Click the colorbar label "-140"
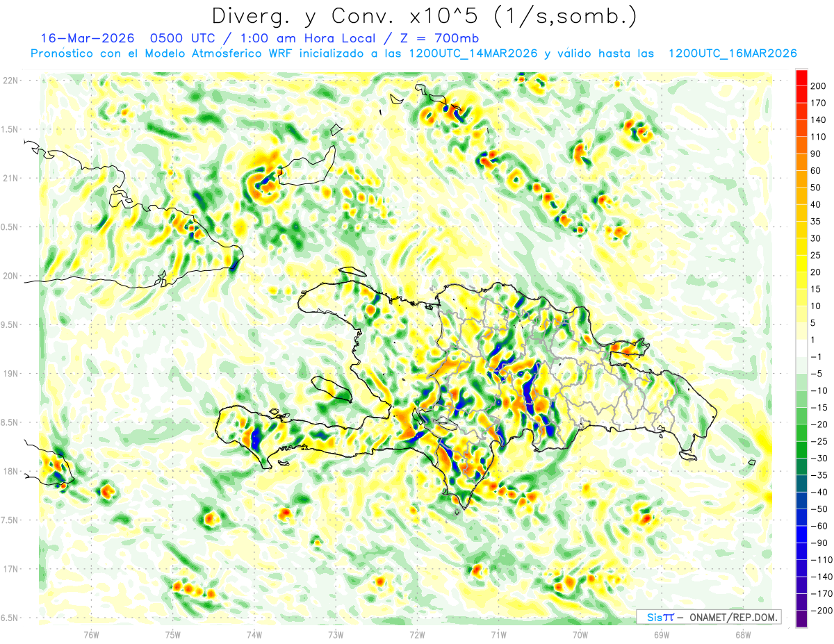Image resolution: width=834 pixels, height=644 pixels. point(821,576)
